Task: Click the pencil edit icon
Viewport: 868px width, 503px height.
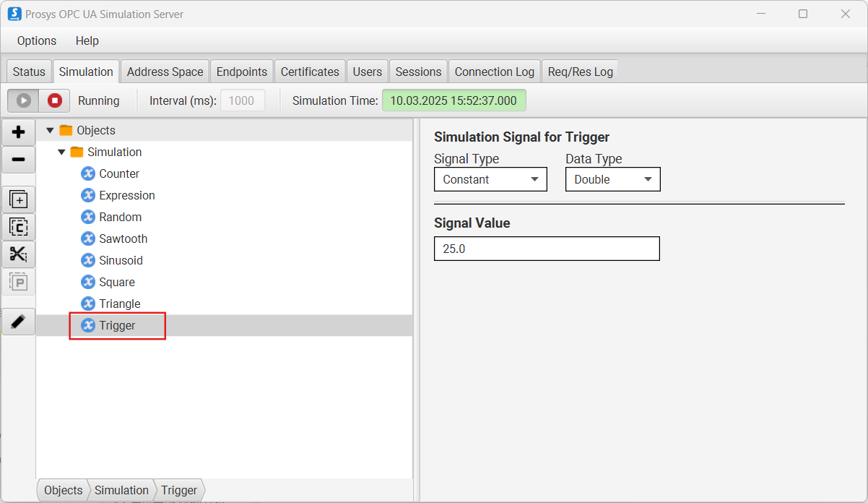Action: (19, 321)
